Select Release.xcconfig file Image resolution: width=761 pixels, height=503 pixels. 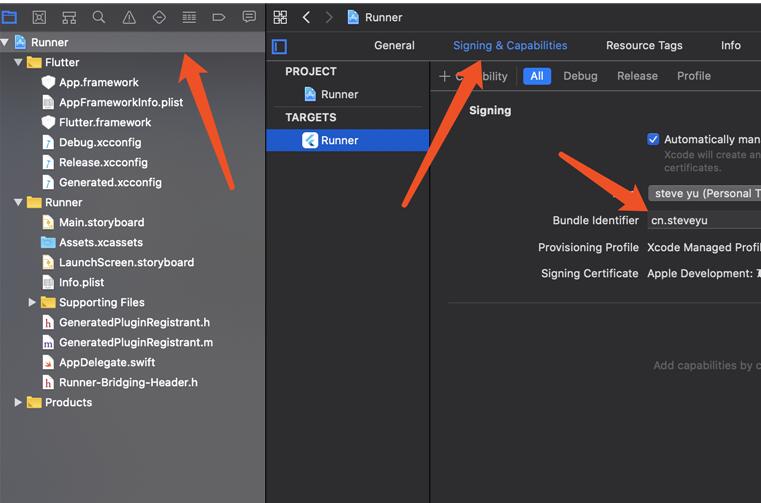(x=103, y=162)
